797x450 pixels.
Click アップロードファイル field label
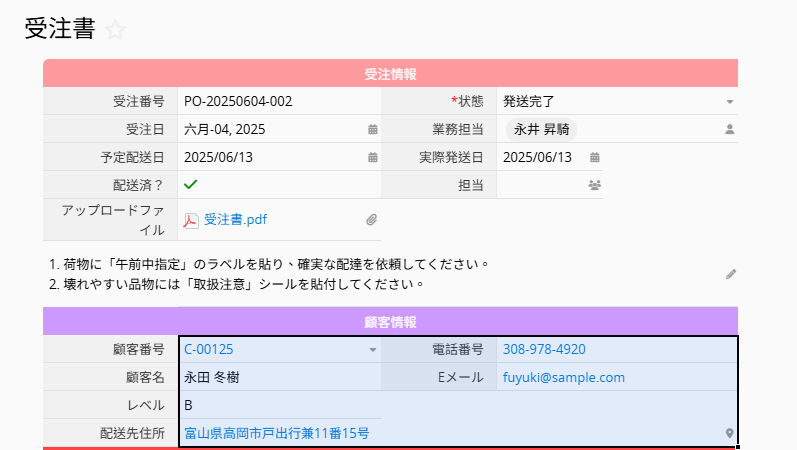(x=113, y=220)
